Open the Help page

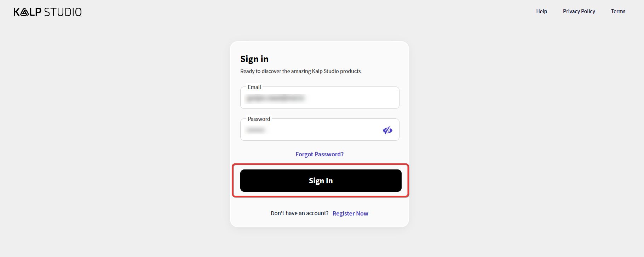pos(541,11)
